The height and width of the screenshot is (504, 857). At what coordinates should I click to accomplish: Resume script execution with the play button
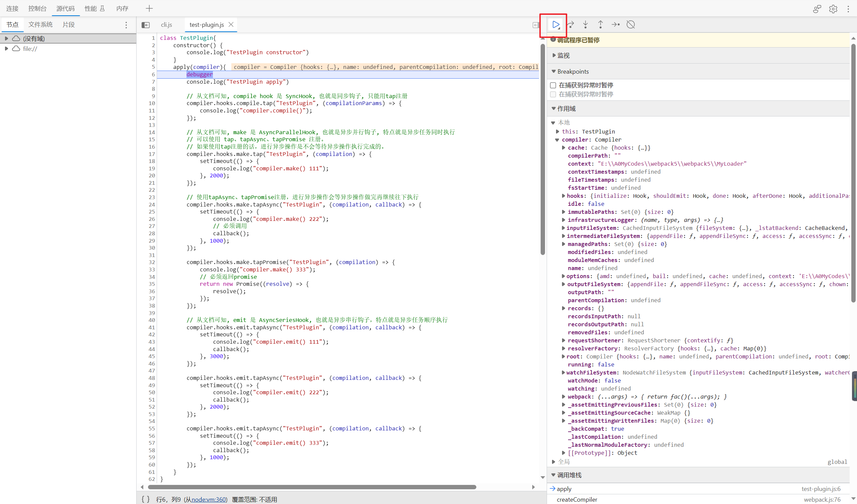click(556, 24)
